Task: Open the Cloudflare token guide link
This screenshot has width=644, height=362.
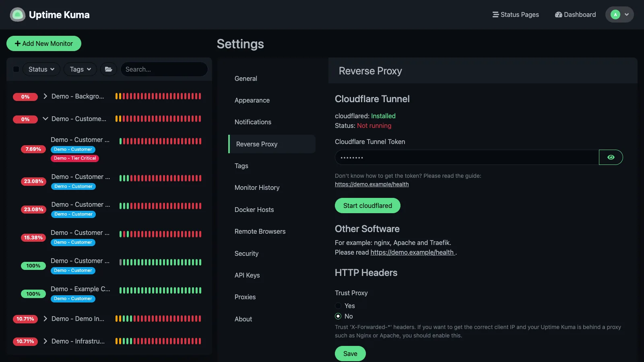Action: [372, 184]
